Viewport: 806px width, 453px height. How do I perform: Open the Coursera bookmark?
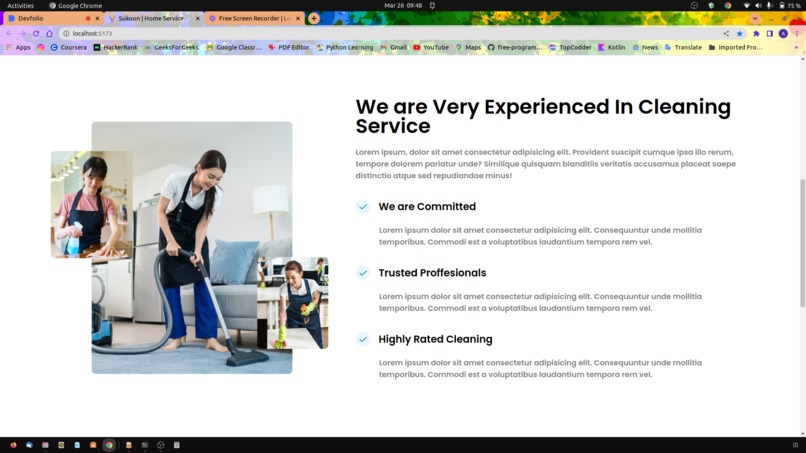pyautogui.click(x=68, y=47)
